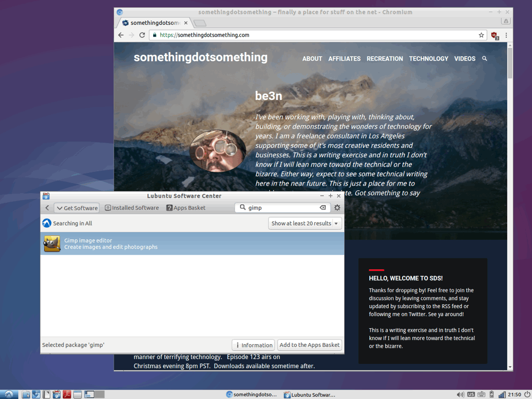Close the somethingdotsomething browser tab
The width and height of the screenshot is (532, 399).
click(x=186, y=23)
